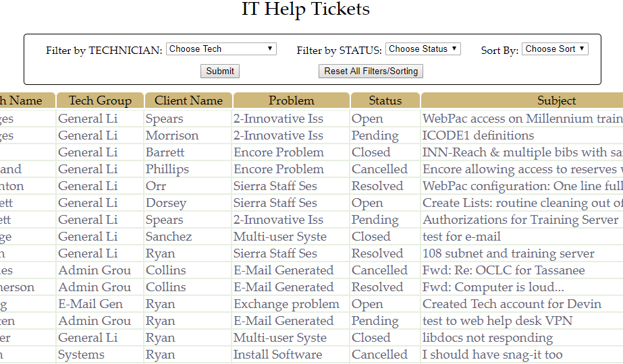Viewport: 623px width, 364px height.
Task: Select 'Fwd: Computer is loud...' subject
Action: pyautogui.click(x=493, y=287)
